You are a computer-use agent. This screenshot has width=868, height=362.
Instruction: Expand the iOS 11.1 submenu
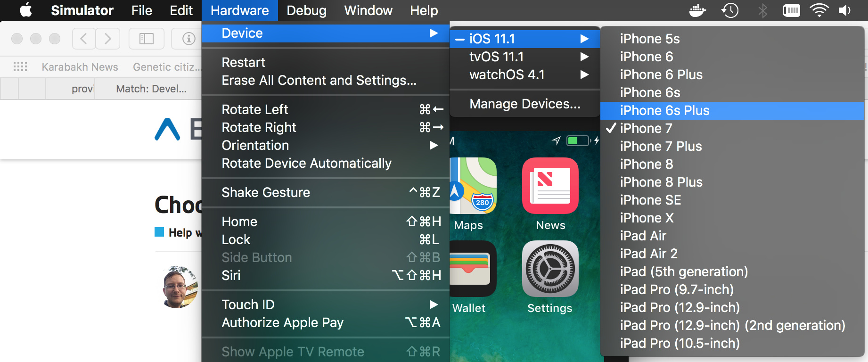point(525,39)
